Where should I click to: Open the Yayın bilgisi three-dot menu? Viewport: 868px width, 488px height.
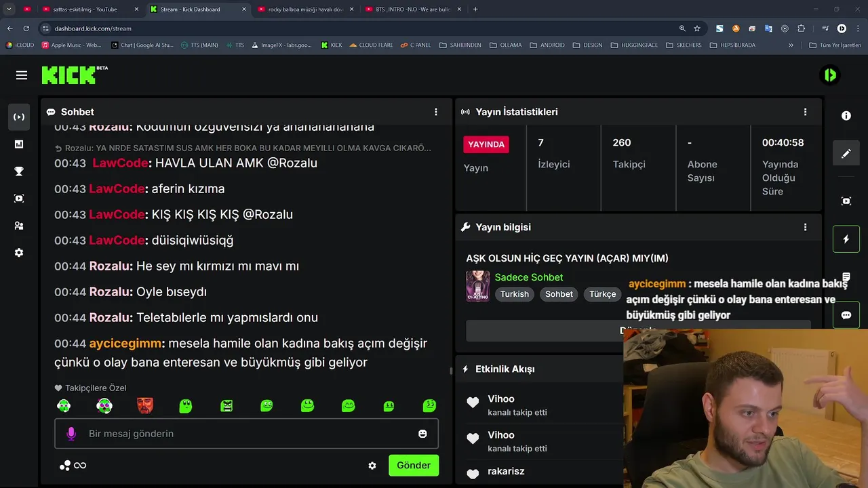pyautogui.click(x=805, y=227)
